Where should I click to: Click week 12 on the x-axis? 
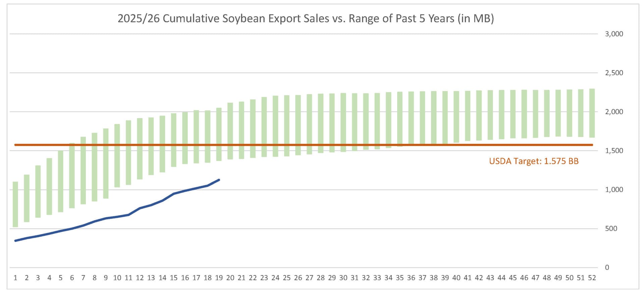tap(140, 278)
